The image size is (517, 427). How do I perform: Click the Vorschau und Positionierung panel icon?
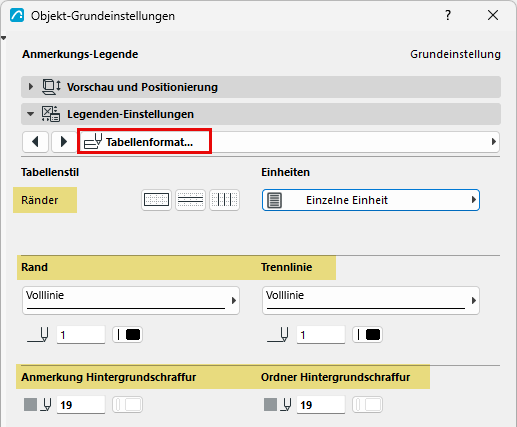click(51, 87)
